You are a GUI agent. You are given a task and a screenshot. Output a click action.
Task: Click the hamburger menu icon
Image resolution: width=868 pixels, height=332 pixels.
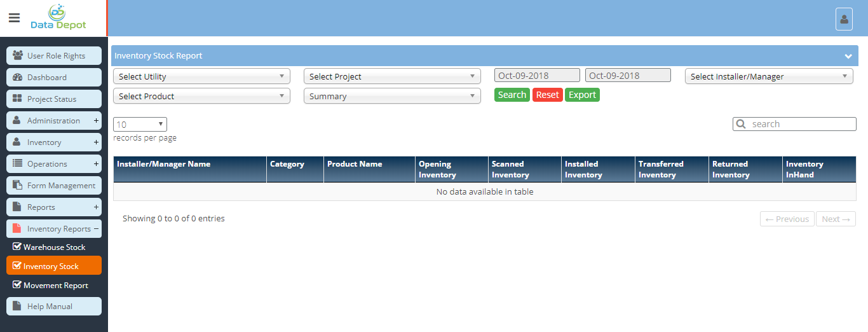click(14, 18)
